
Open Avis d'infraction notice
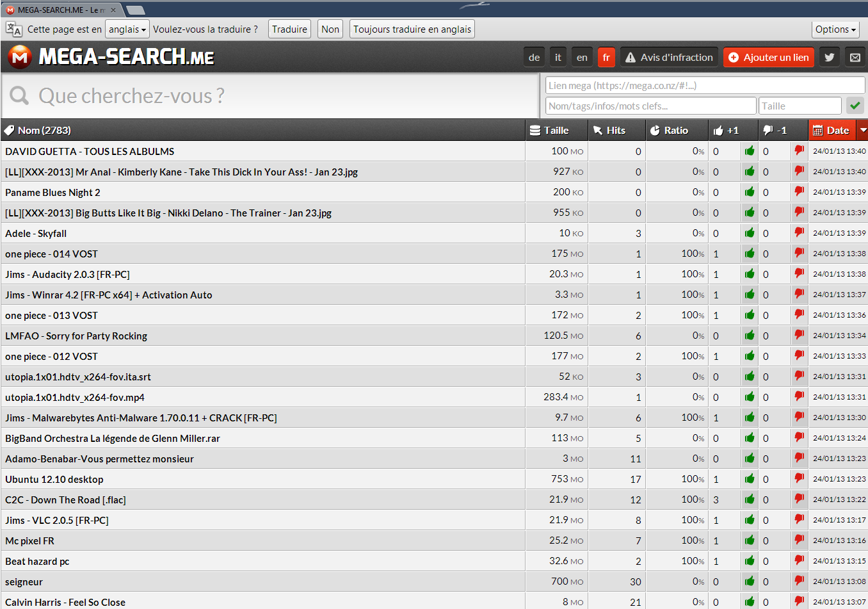[x=669, y=57]
